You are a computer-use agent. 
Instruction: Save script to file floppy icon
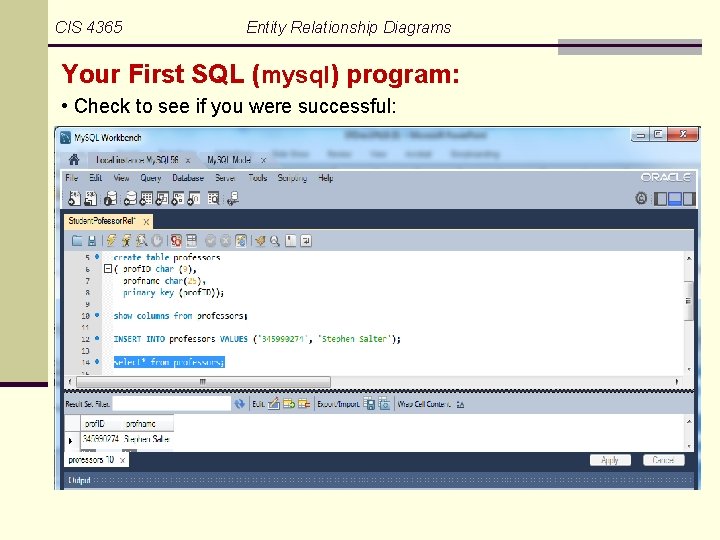(92, 241)
